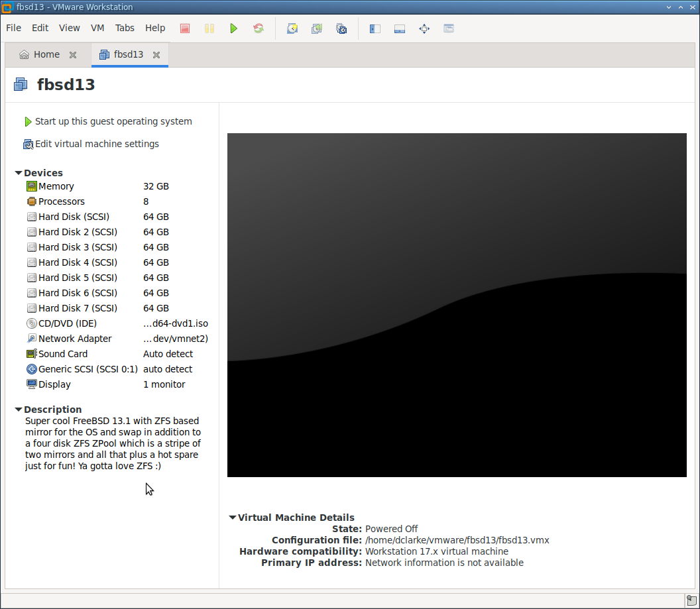Click the VMware window title bar icon
This screenshot has width=700, height=609.
coord(7,7)
